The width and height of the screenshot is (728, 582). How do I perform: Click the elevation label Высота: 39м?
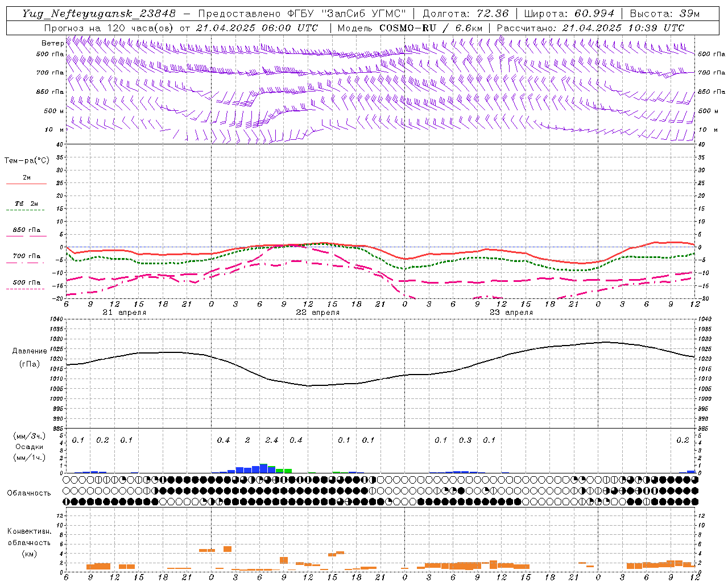click(x=665, y=14)
